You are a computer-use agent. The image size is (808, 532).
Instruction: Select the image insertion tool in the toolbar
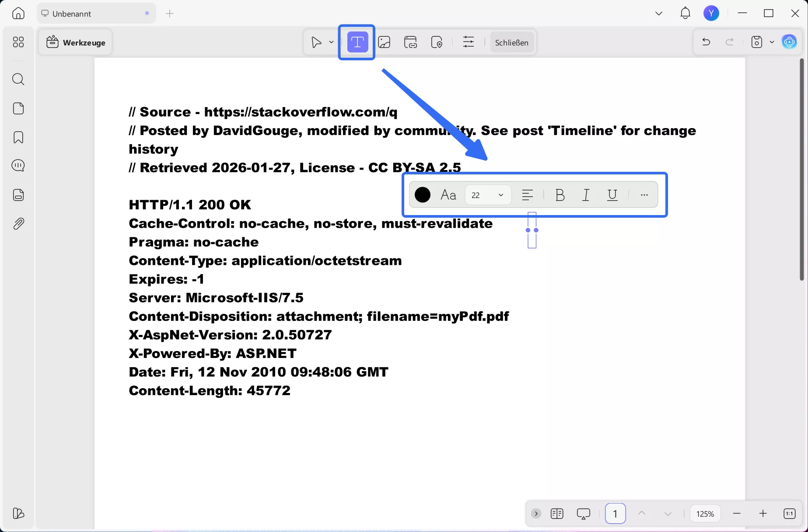point(385,42)
